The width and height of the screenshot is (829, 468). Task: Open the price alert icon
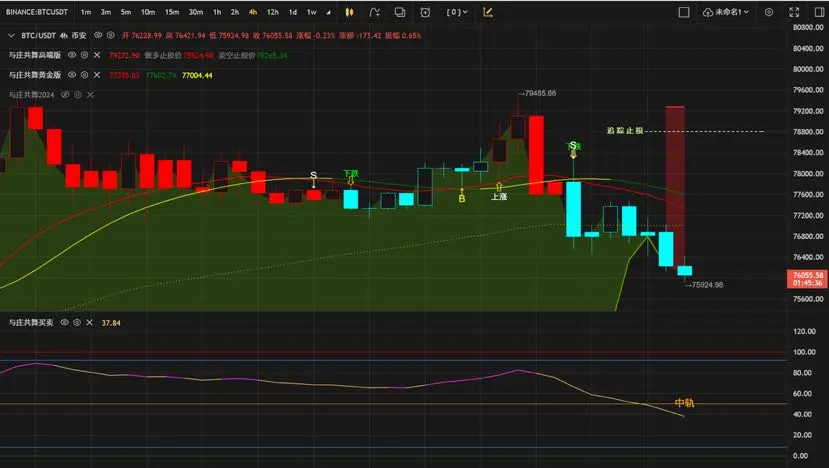click(425, 12)
